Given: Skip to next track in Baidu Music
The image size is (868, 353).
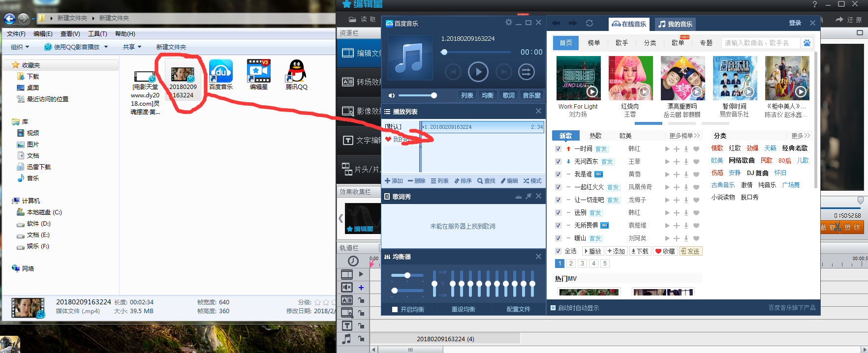Looking at the screenshot, I should tap(503, 72).
